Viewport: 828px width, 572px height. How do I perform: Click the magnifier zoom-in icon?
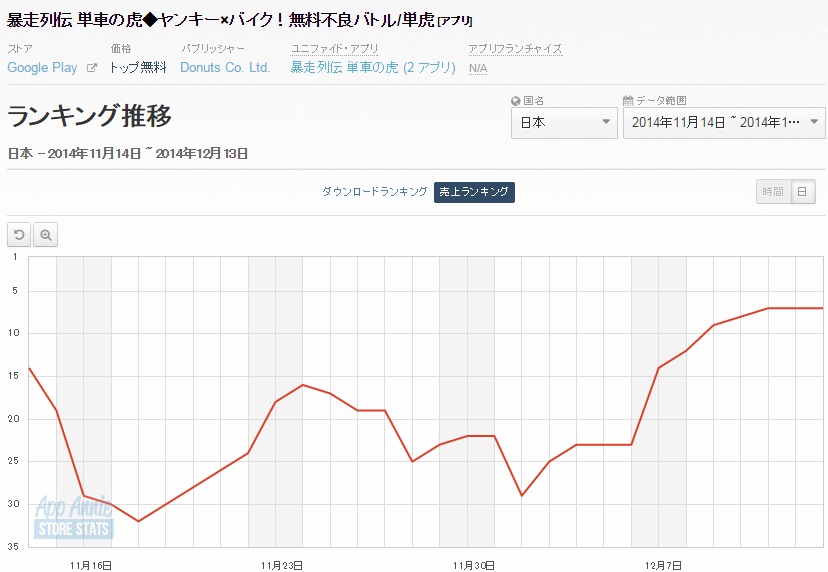pyautogui.click(x=45, y=234)
